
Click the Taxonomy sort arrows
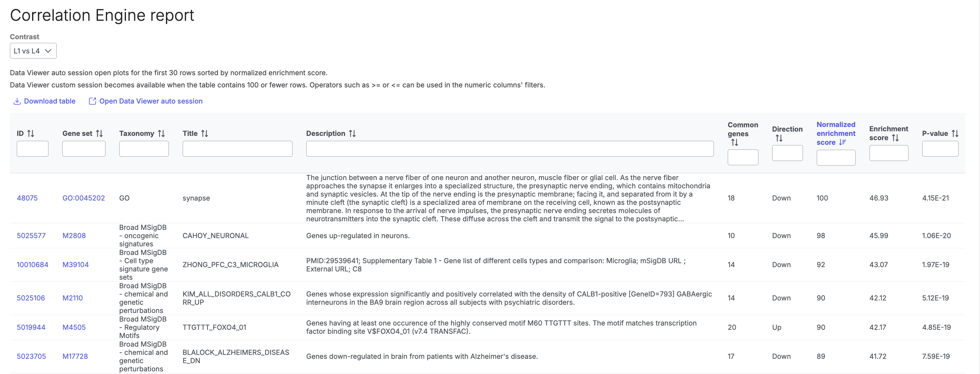click(161, 134)
